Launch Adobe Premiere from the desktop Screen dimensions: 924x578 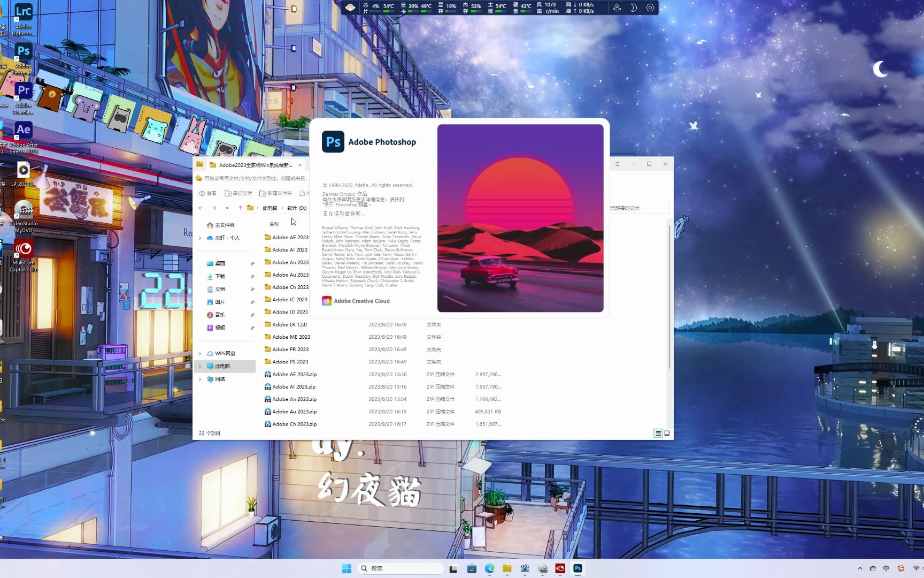24,98
